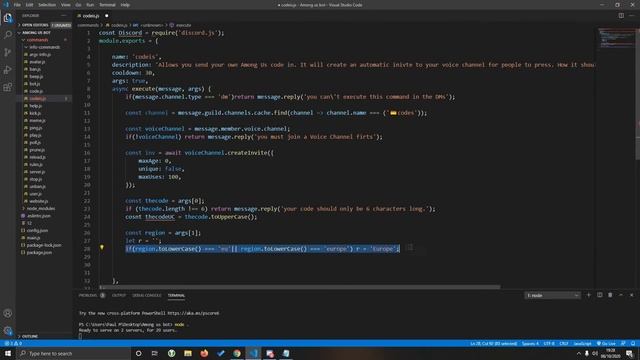
Task: Open package.json in the explorer
Action: (39, 252)
